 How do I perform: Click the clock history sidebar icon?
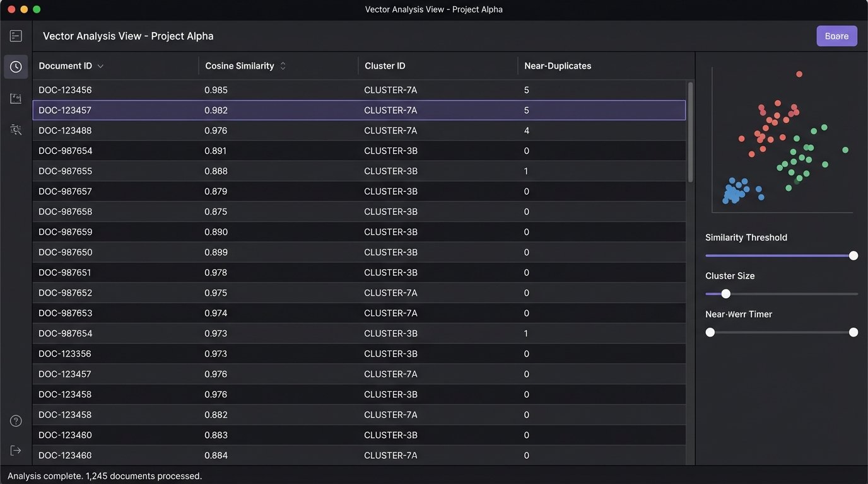coord(16,67)
